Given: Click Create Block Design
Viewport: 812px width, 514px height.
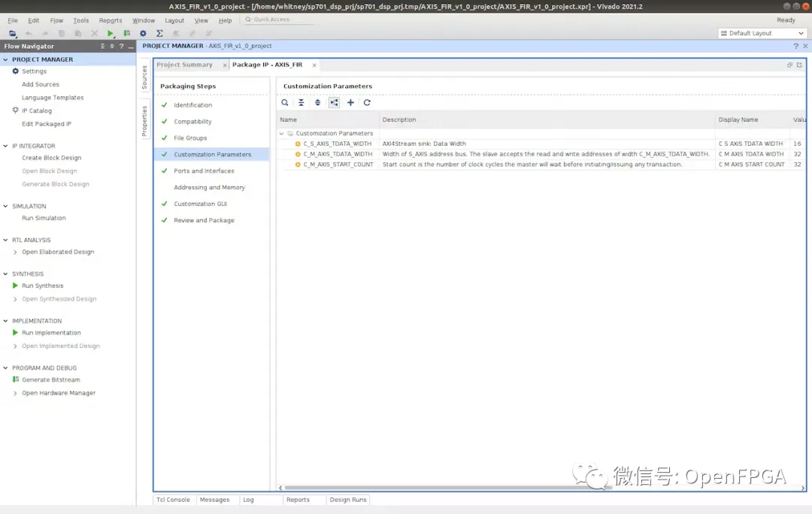Looking at the screenshot, I should point(51,158).
